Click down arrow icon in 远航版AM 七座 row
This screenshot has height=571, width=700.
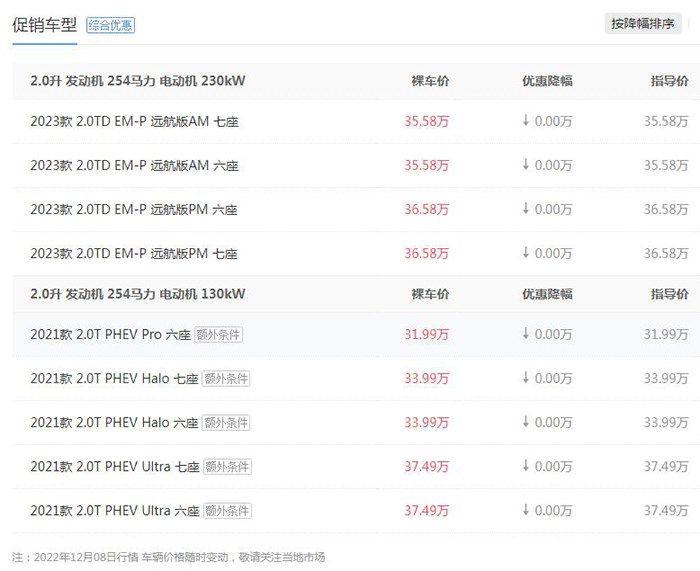click(x=526, y=120)
